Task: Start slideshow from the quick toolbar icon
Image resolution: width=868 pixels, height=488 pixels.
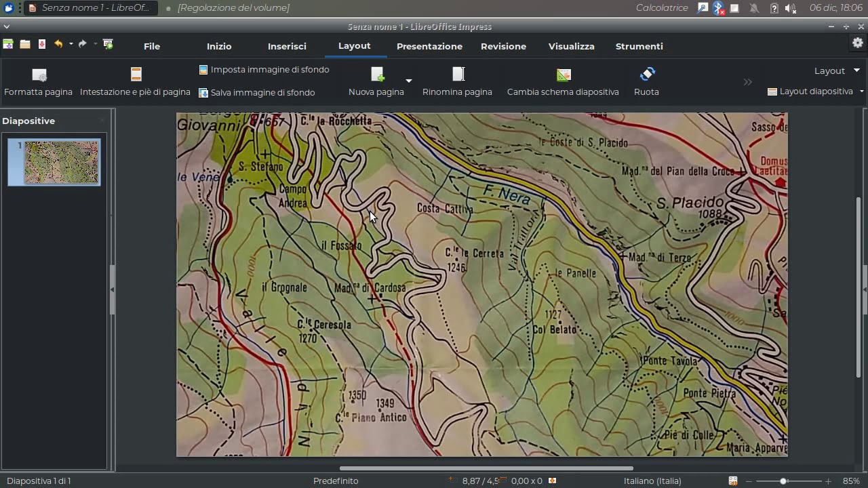Action: pos(108,44)
